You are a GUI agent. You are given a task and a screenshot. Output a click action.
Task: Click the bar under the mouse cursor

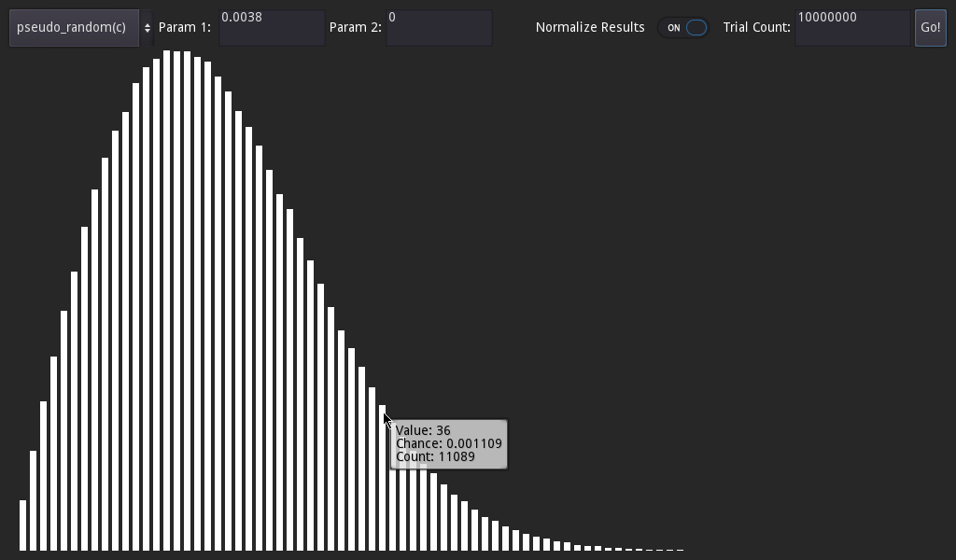point(383,467)
